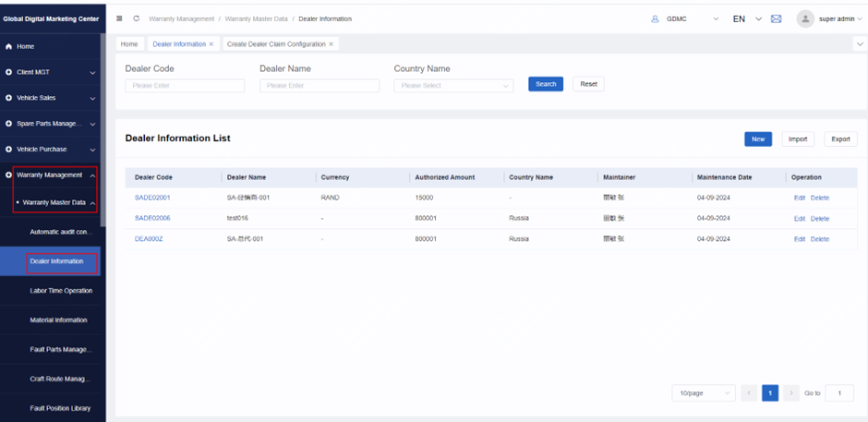Toggle the sidebar collapse hamburger icon
The image size is (868, 422).
point(119,18)
